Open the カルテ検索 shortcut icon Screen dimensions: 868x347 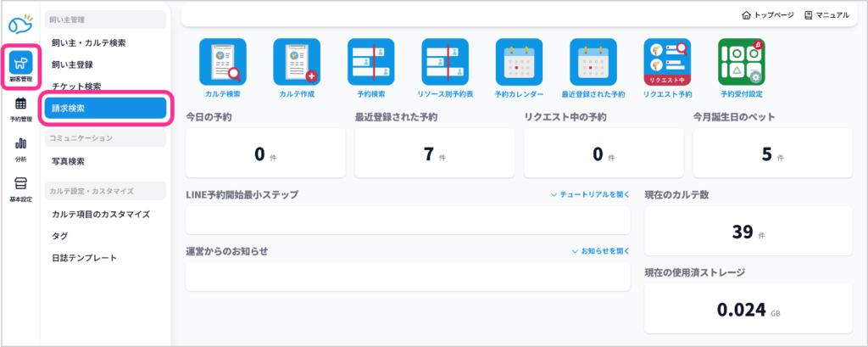pos(222,62)
